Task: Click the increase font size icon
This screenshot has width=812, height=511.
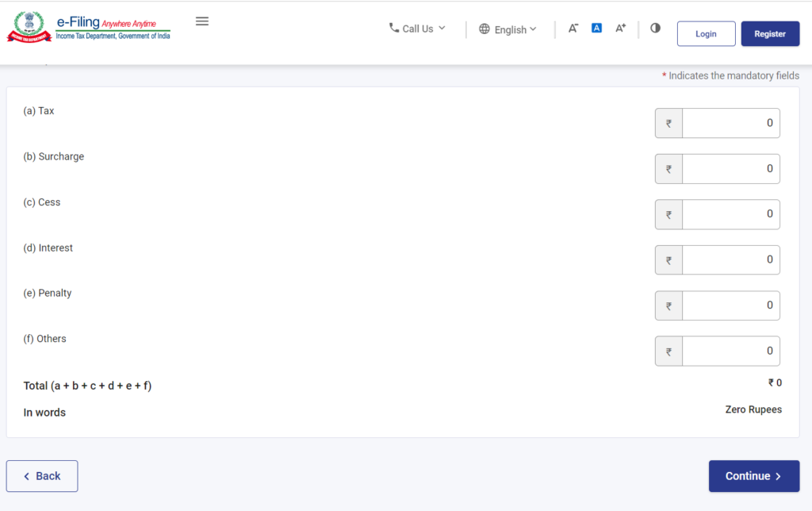Action: click(x=620, y=29)
